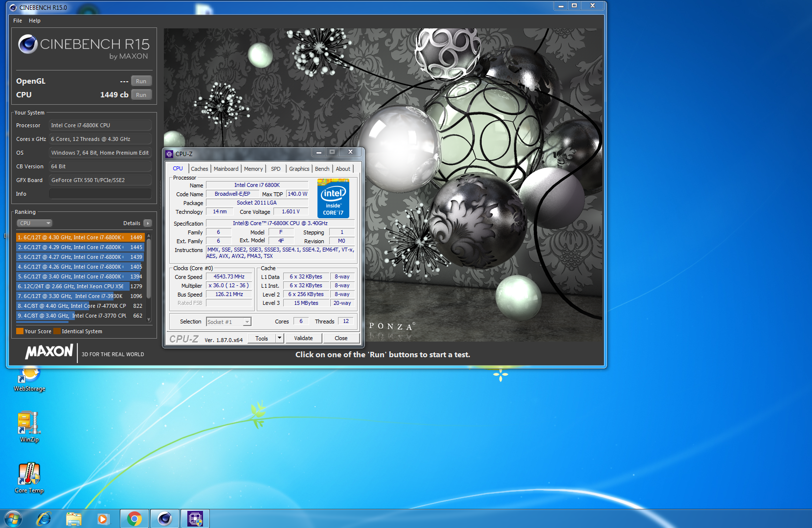Image resolution: width=812 pixels, height=528 pixels.
Task: Switch to About tab in CPU-Z
Action: tap(343, 169)
